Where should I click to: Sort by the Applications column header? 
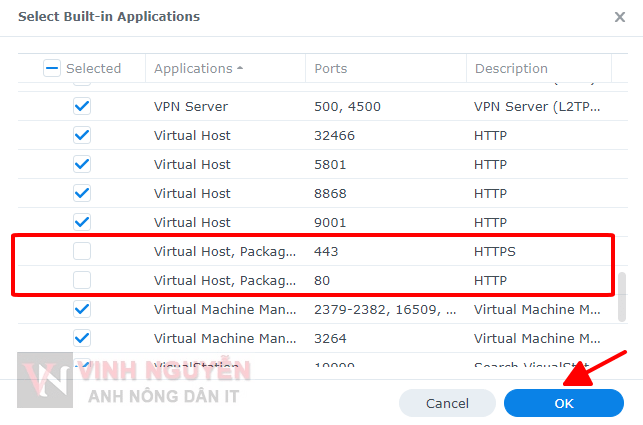(x=193, y=69)
